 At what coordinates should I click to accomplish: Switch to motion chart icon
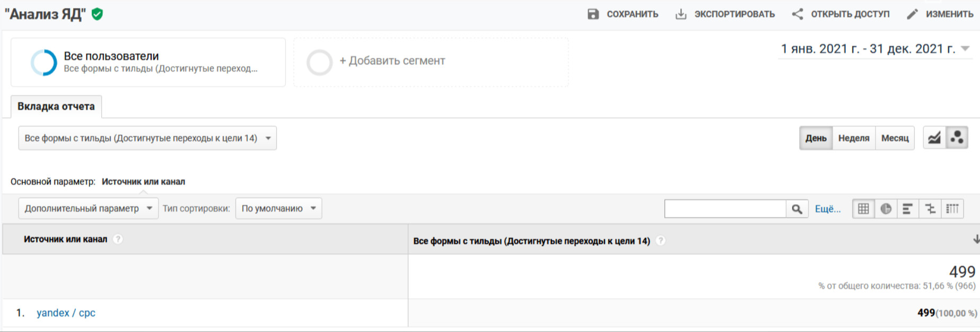(957, 138)
